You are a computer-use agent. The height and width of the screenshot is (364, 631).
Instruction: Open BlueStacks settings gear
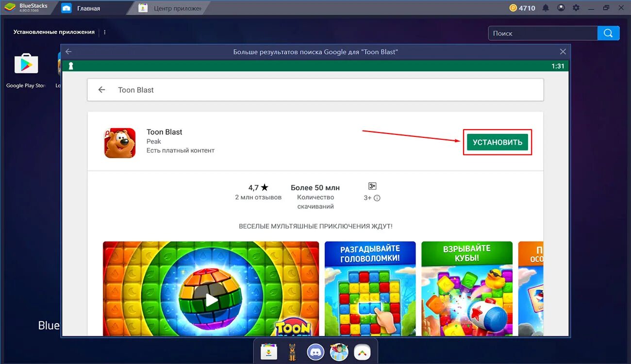576,8
